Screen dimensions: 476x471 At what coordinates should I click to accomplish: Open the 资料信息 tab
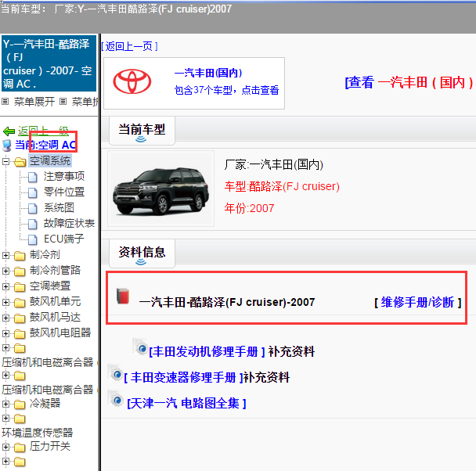(x=142, y=253)
